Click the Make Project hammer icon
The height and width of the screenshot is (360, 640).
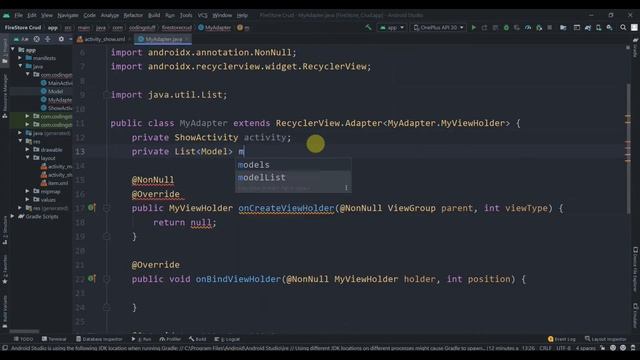pos(369,27)
